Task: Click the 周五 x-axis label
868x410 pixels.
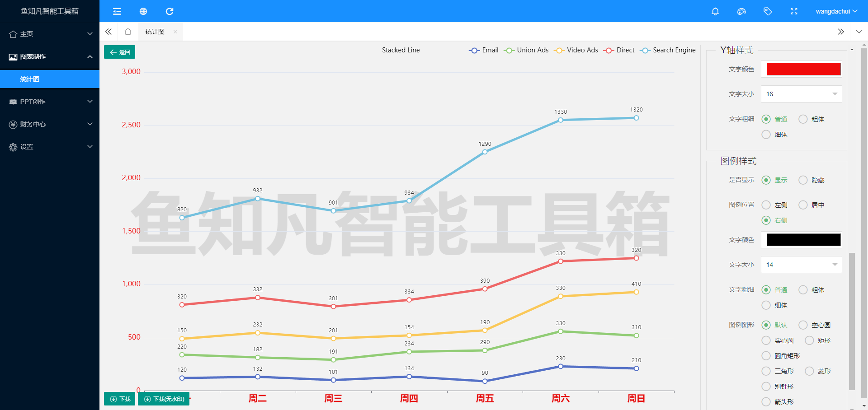Action: point(485,399)
